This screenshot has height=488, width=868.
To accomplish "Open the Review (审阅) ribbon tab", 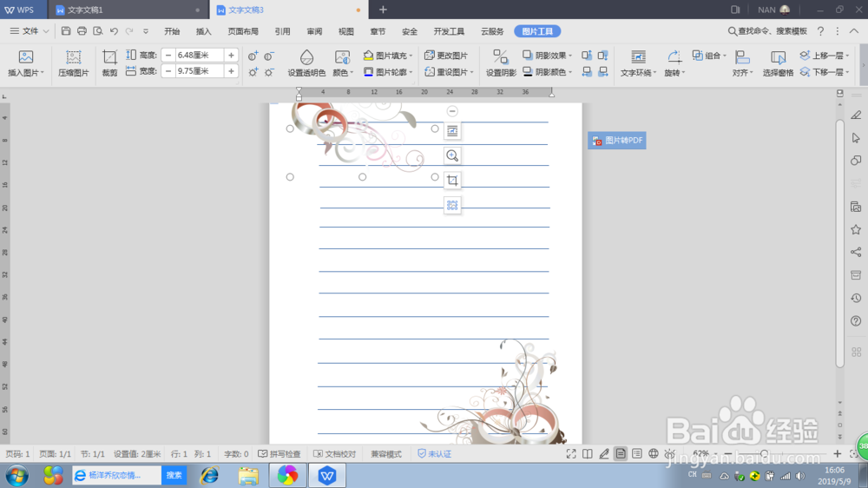I will 314,31.
